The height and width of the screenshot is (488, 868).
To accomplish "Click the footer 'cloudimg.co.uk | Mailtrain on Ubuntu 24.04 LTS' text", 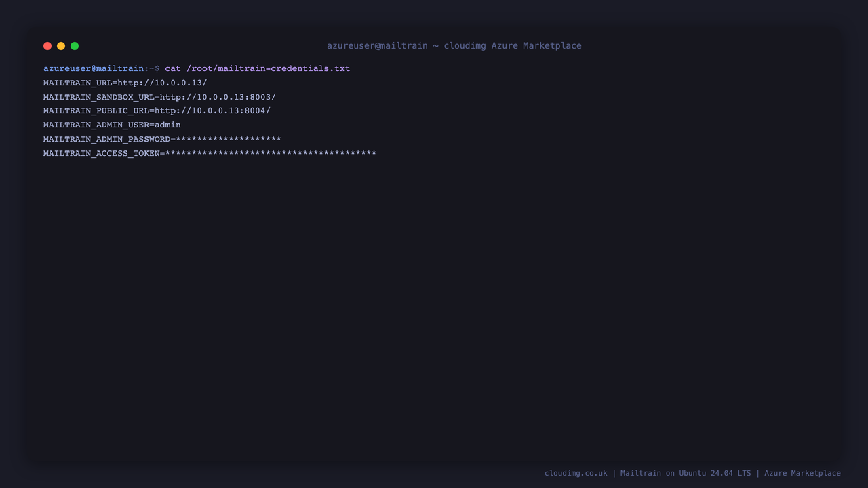I will [648, 473].
